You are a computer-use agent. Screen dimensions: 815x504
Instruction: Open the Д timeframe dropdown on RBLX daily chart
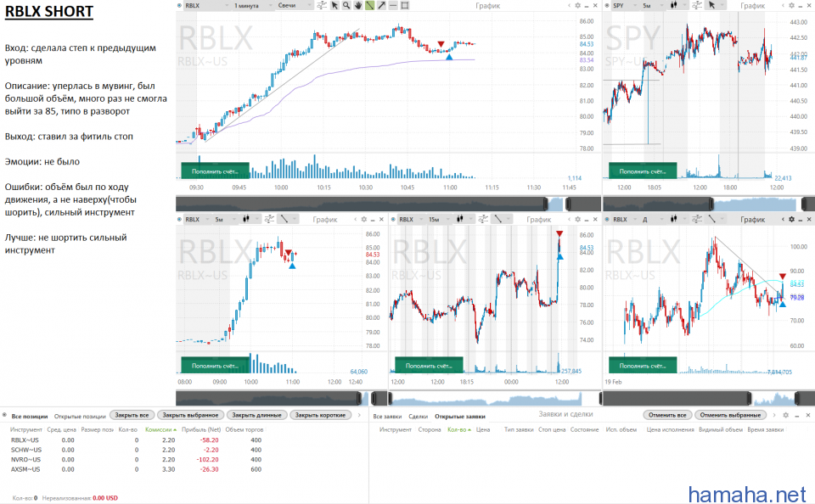pos(652,219)
